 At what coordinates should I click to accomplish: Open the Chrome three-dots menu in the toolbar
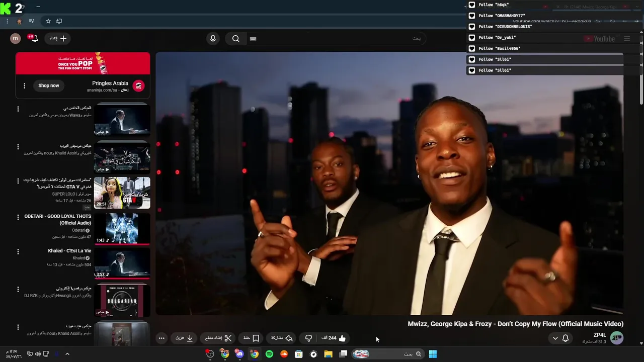(x=7, y=21)
